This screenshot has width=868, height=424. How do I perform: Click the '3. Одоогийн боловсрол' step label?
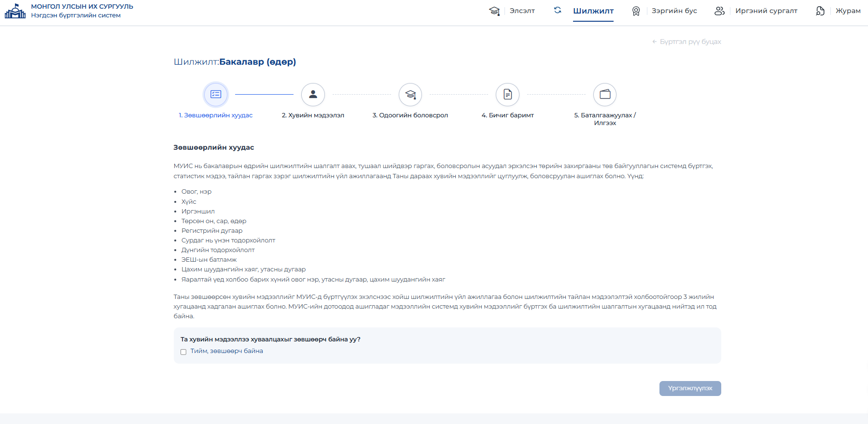pos(410,115)
